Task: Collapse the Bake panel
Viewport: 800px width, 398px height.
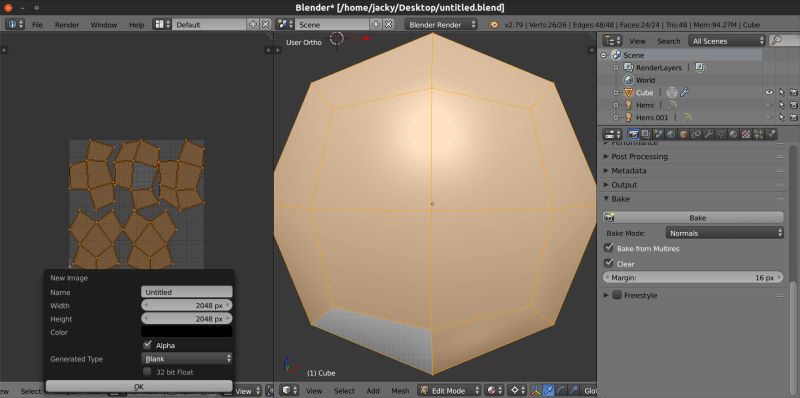Action: click(606, 199)
